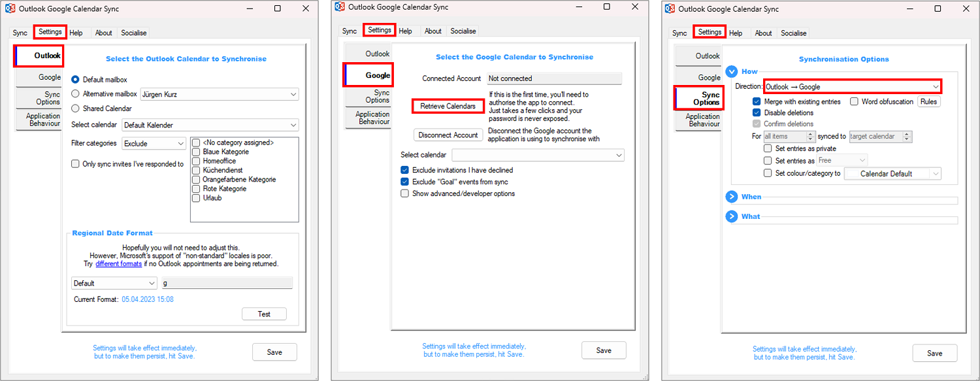Click the app icon in the right window title bar

click(x=670, y=8)
